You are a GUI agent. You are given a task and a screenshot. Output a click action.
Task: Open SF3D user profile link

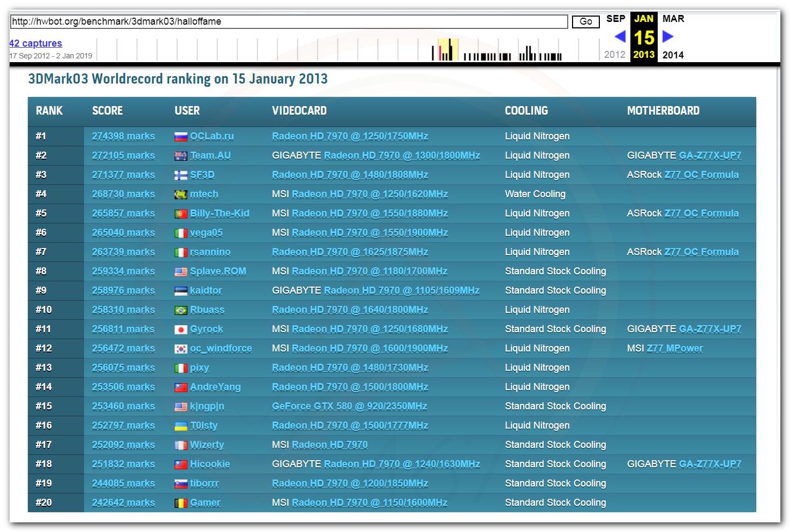tap(202, 175)
